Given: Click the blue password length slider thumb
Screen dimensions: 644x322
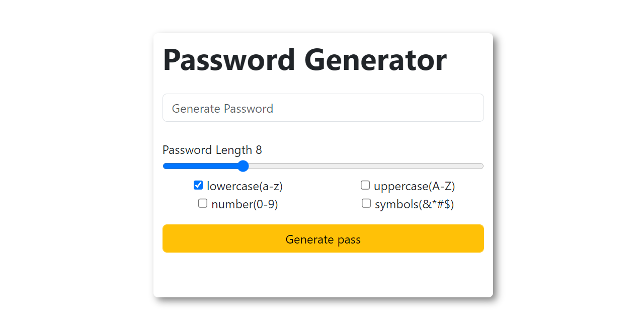Looking at the screenshot, I should pos(243,166).
